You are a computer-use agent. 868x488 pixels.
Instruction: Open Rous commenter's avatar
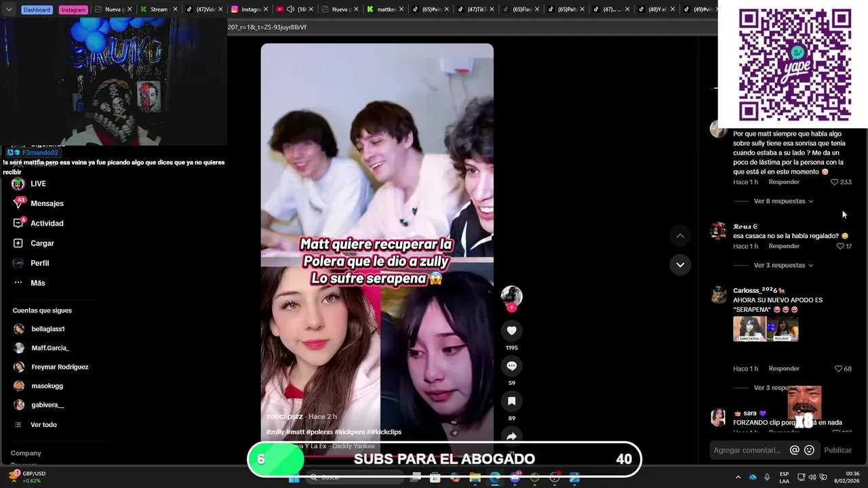[718, 231]
